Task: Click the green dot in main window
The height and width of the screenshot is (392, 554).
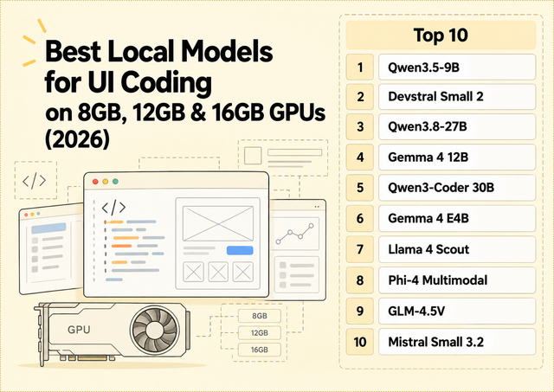Action: (115, 182)
